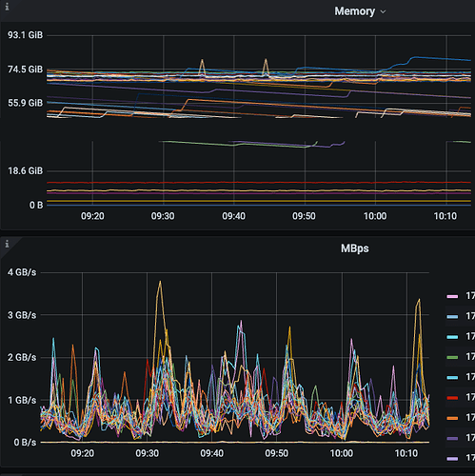Click the 0 B/s axis label
The image size is (475, 476).
(25, 443)
